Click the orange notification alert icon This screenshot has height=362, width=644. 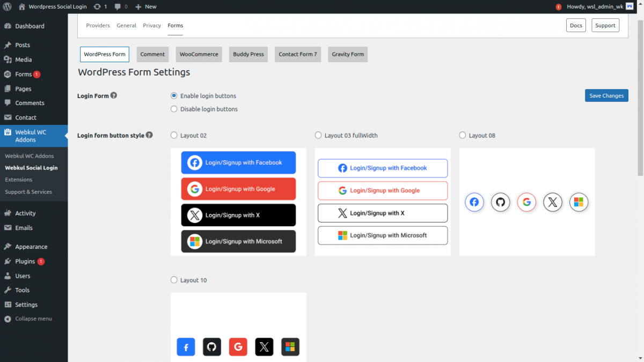click(558, 7)
